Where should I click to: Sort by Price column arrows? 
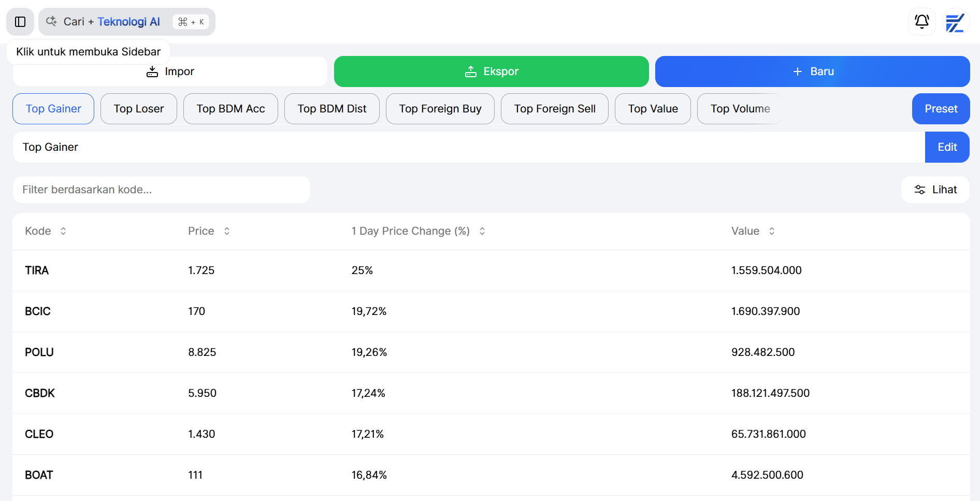pyautogui.click(x=226, y=231)
